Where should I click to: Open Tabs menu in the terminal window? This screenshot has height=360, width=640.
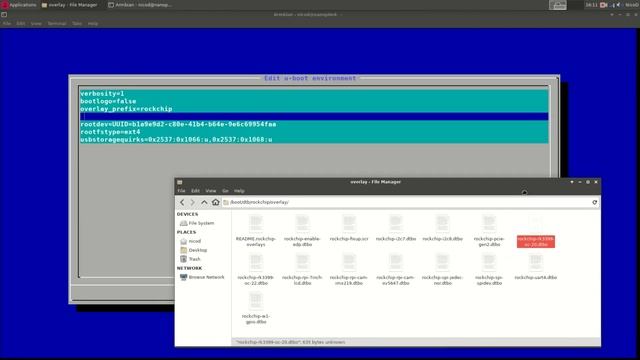pyautogui.click(x=77, y=24)
